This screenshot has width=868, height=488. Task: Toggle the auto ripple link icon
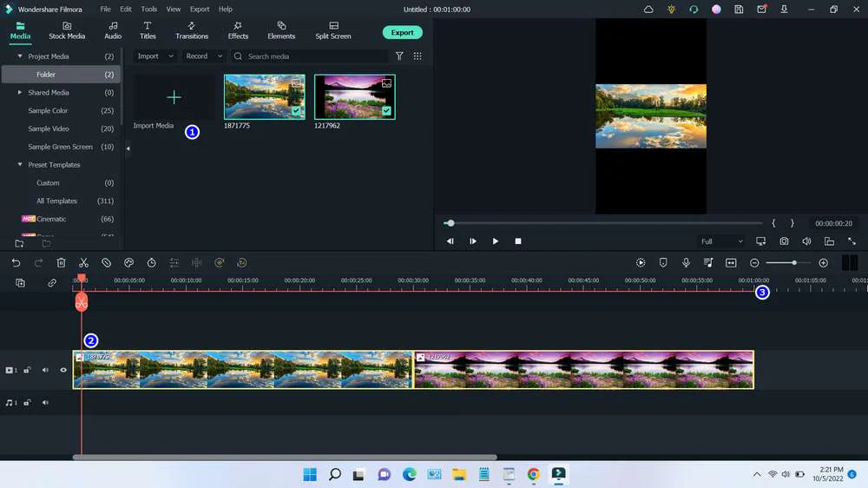(x=52, y=283)
